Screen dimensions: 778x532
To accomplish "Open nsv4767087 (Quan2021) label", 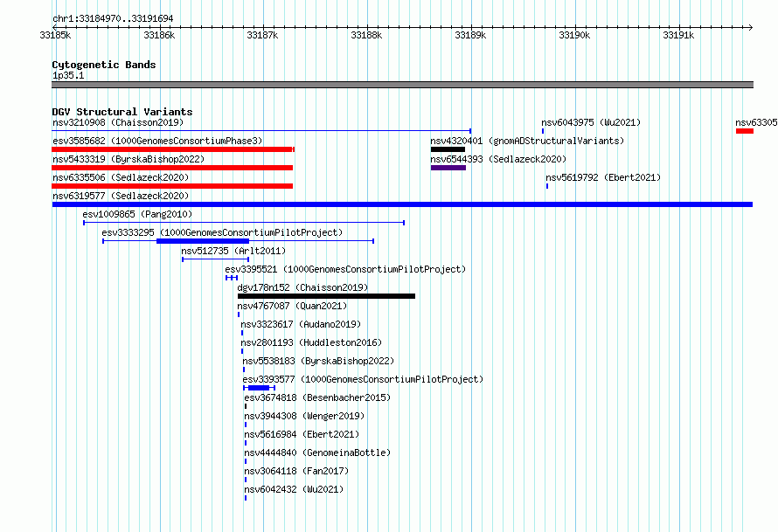I will [x=292, y=306].
